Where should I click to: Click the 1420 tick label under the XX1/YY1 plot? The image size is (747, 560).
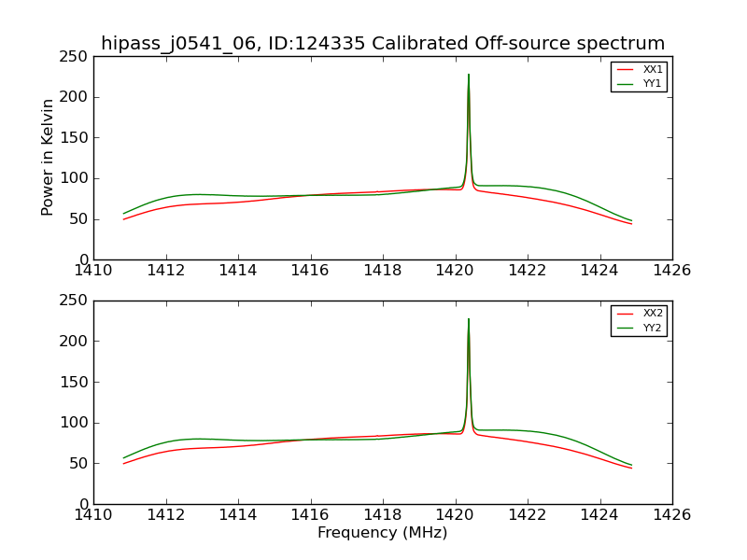(x=456, y=271)
